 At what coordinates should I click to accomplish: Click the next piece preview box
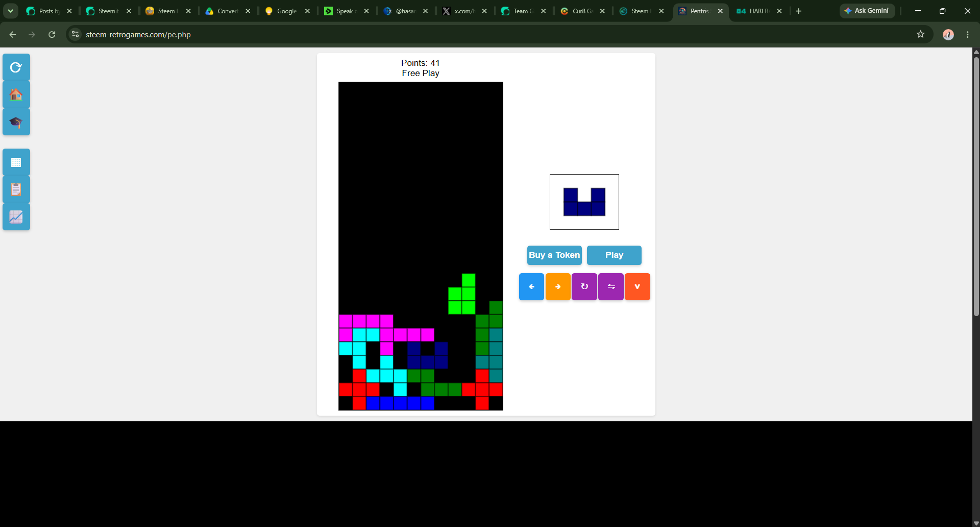click(x=584, y=202)
